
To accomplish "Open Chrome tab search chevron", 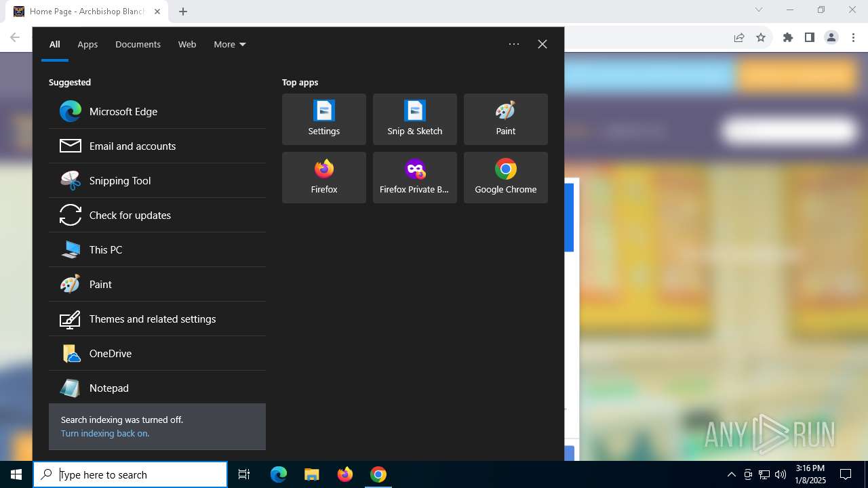I will tap(759, 10).
